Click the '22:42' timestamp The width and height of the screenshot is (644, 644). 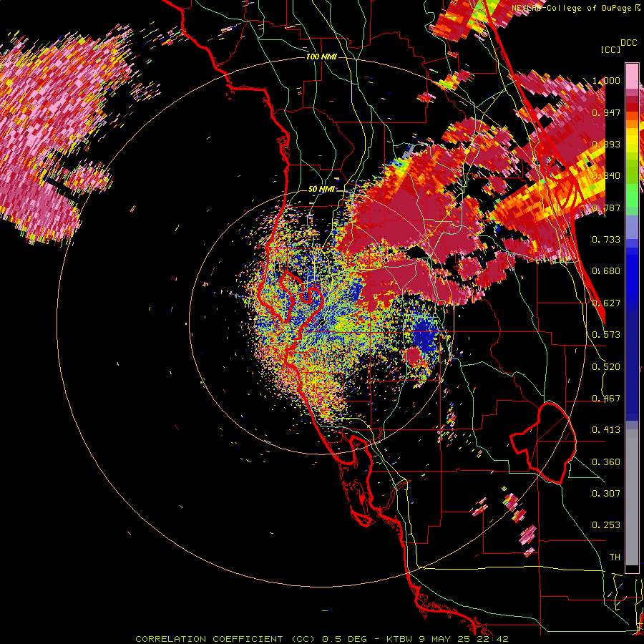pyautogui.click(x=492, y=639)
